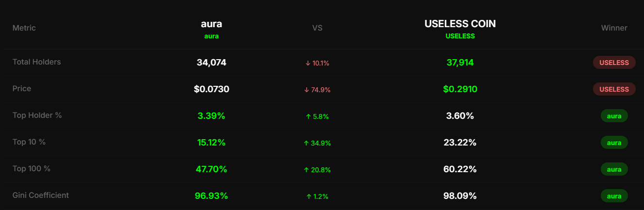Click the up arrow 1.2% Gini difference
The height and width of the screenshot is (210, 644).
coord(317,196)
